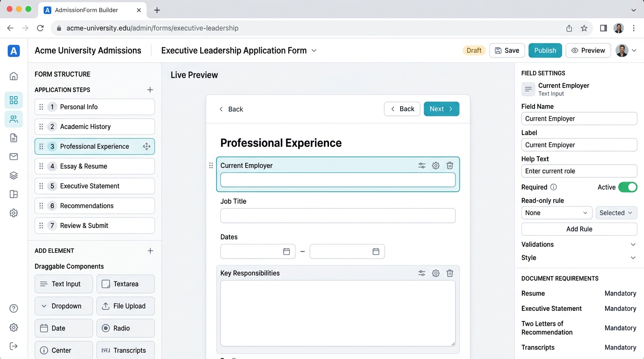The width and height of the screenshot is (644, 359).
Task: Open the document sidebar icon
Action: click(x=14, y=138)
